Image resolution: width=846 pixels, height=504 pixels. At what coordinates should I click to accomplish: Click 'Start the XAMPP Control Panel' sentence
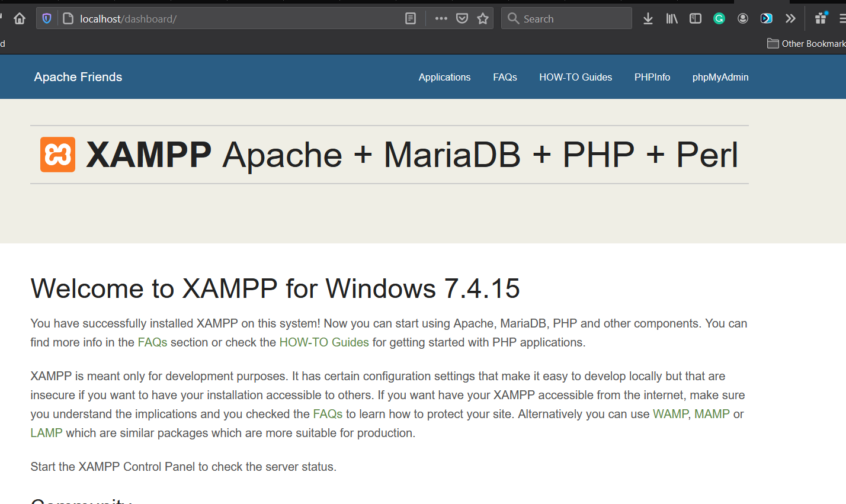[x=183, y=467]
